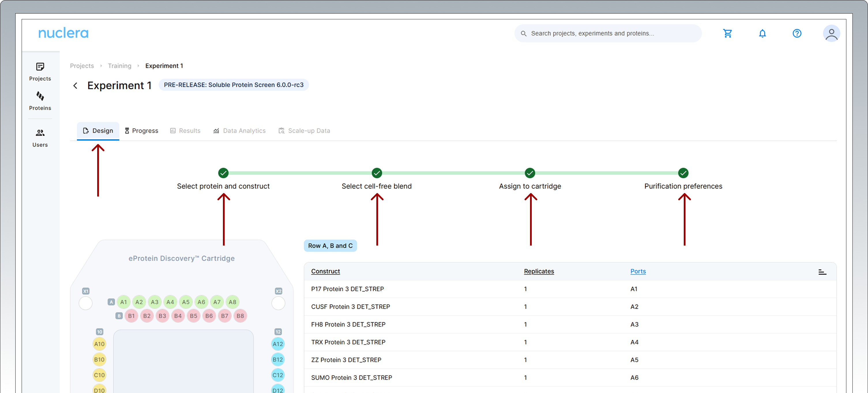This screenshot has width=868, height=393.
Task: Select cartridge port B4
Action: [178, 316]
